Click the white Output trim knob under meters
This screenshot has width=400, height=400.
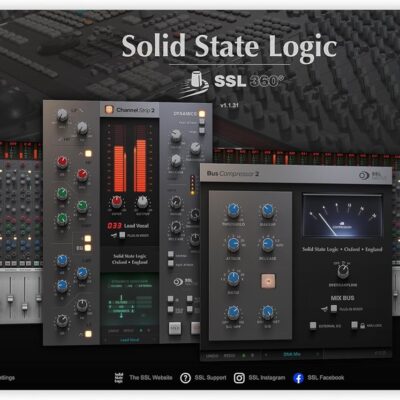(142, 201)
